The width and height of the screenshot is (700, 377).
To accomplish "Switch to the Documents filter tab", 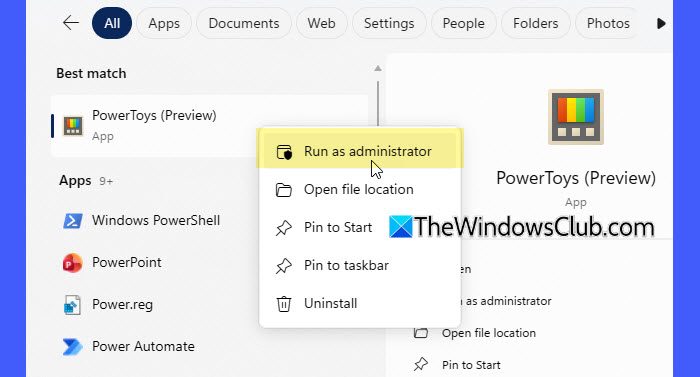I will pyautogui.click(x=244, y=23).
